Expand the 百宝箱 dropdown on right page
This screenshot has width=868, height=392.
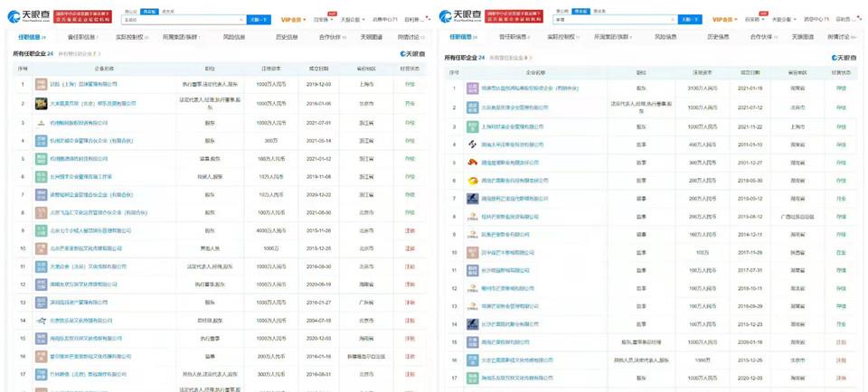tap(754, 19)
